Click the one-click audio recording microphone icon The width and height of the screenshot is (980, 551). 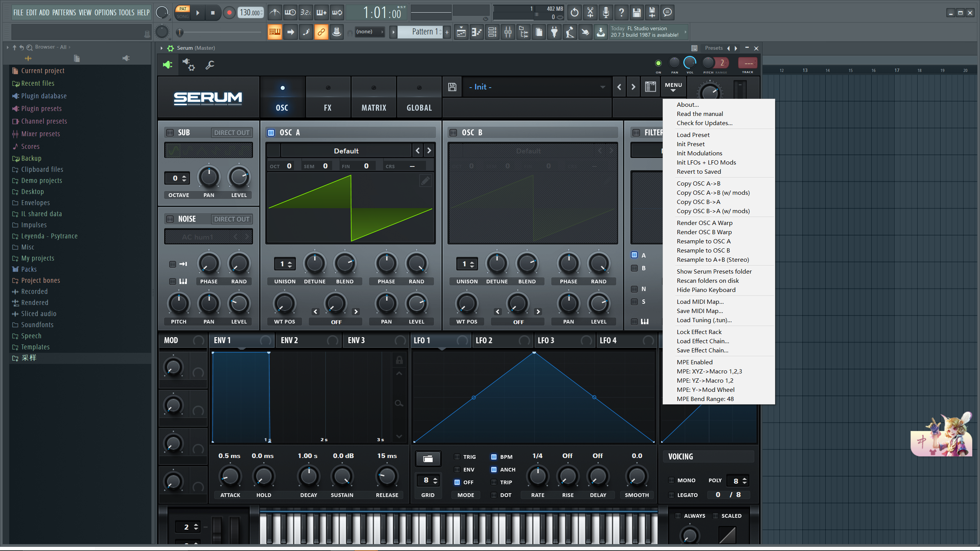[606, 13]
